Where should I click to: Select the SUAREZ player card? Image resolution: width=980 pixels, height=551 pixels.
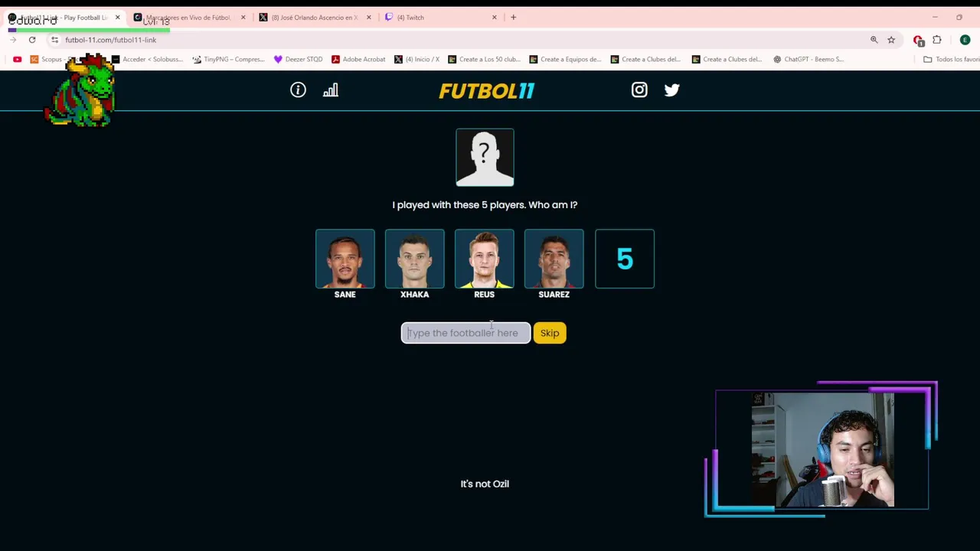tap(554, 259)
